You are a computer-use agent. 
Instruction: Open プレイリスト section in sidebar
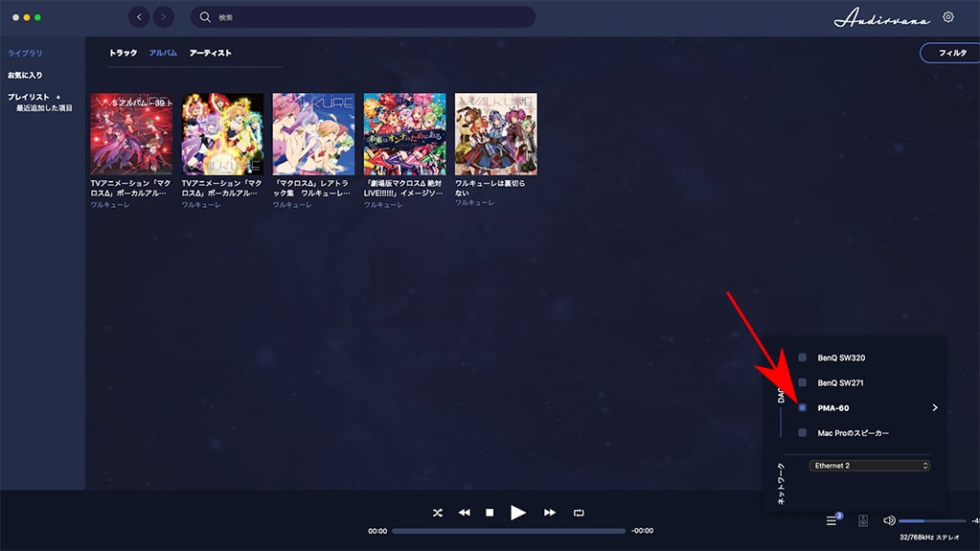pyautogui.click(x=28, y=97)
